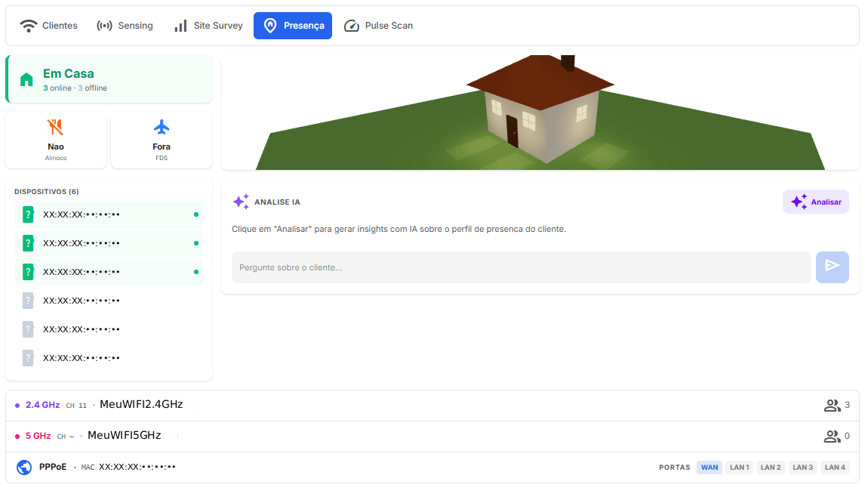Click the 3D house model preview
This screenshot has height=503, width=868.
(x=540, y=113)
